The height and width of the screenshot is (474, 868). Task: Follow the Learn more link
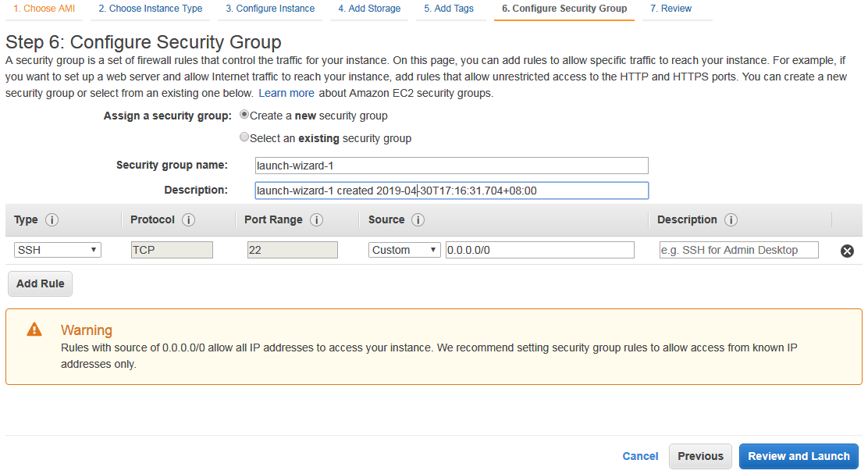point(286,93)
